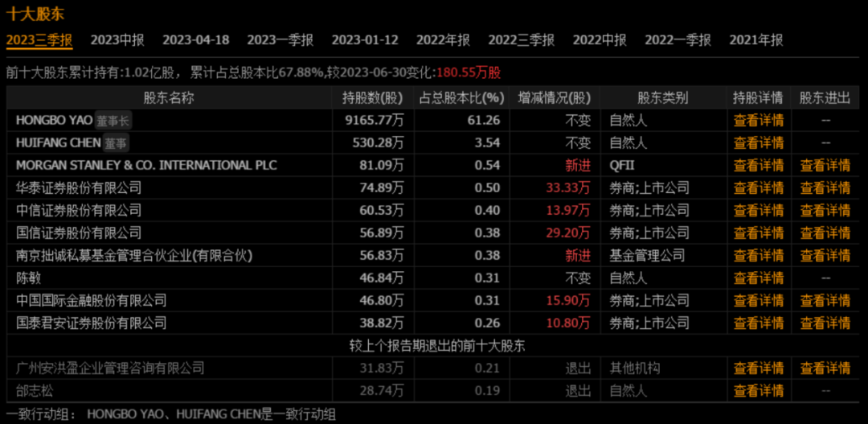Open the 2022中报 tab
Image resolution: width=868 pixels, height=424 pixels.
(x=600, y=40)
